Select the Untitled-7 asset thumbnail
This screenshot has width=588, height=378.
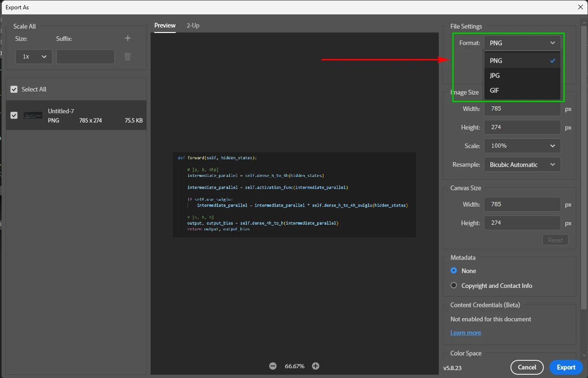pos(33,115)
